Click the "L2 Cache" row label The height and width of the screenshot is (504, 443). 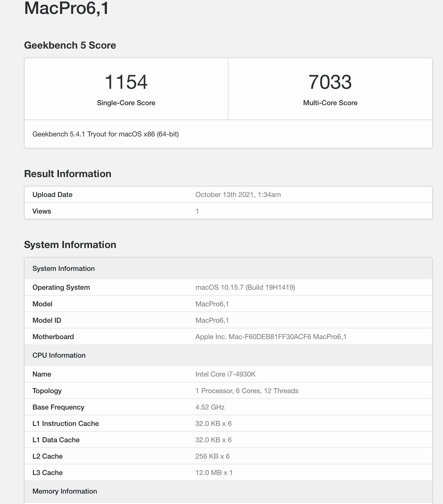pyautogui.click(x=48, y=456)
